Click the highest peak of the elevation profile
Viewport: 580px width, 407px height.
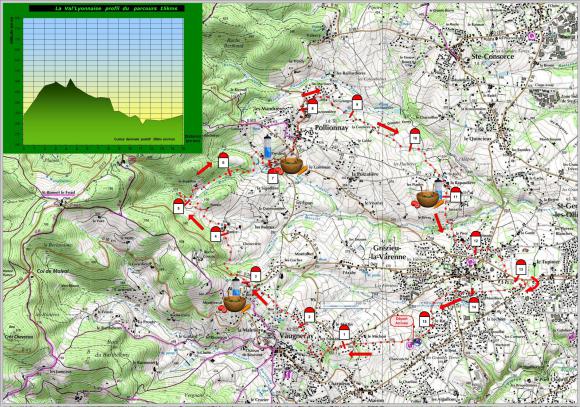(x=70, y=79)
